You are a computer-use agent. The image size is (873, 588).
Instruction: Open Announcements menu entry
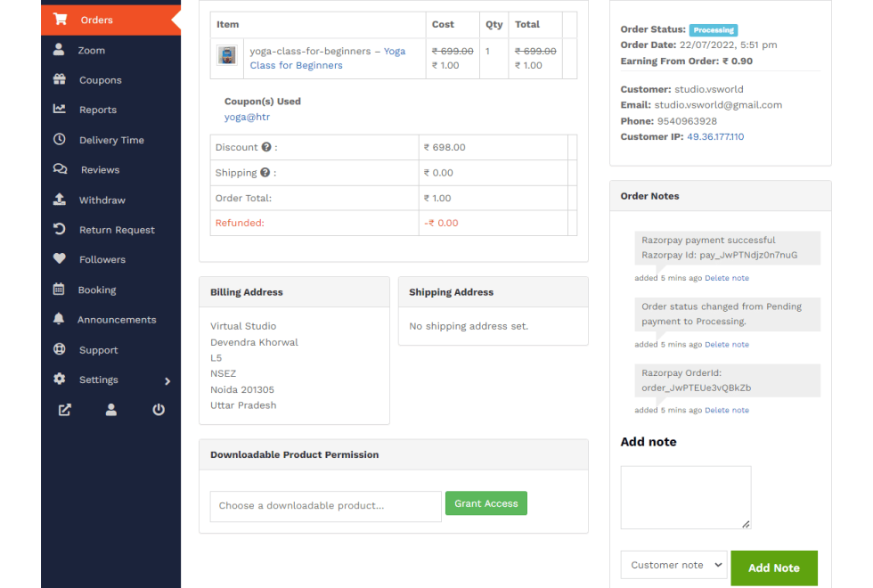coord(110,320)
